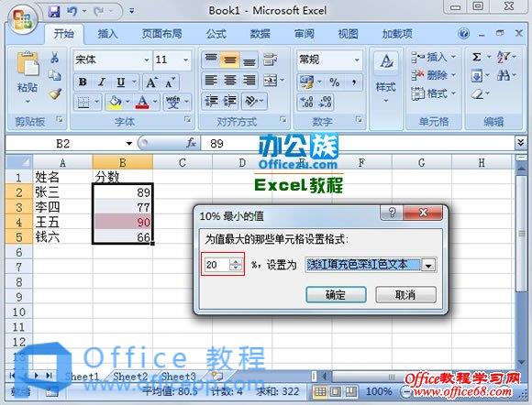Apply accounting number format
This screenshot has height=405, width=532.
tap(306, 82)
